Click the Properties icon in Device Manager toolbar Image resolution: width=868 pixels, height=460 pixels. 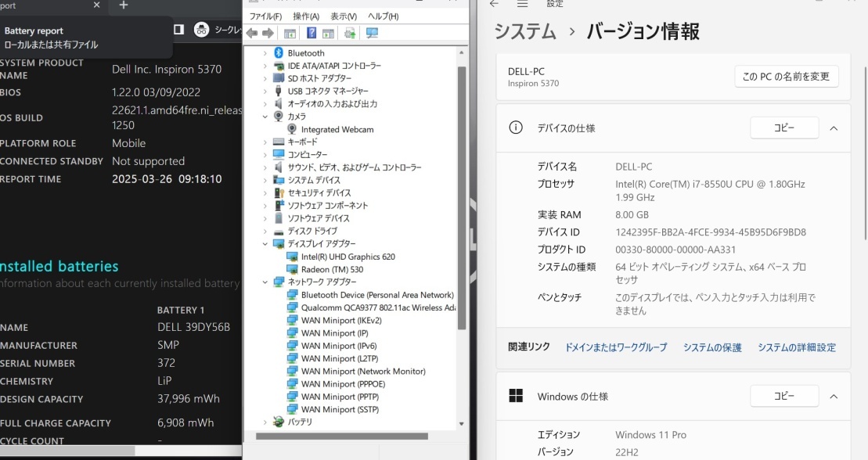(x=328, y=34)
